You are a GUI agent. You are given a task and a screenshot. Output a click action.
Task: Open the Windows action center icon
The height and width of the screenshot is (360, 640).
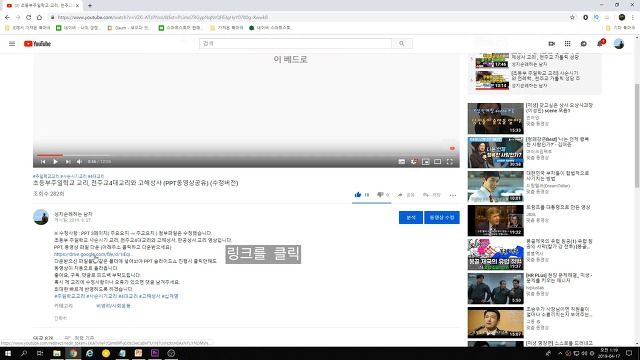pos(629,353)
